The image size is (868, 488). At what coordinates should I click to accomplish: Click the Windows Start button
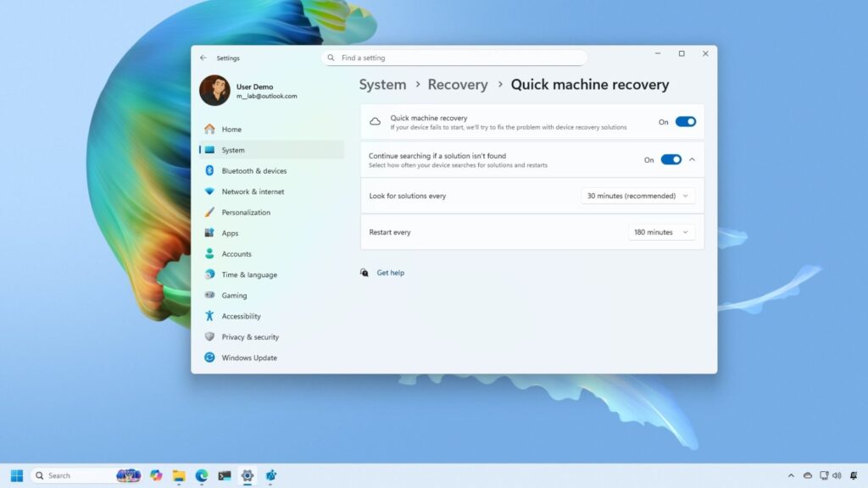point(16,475)
